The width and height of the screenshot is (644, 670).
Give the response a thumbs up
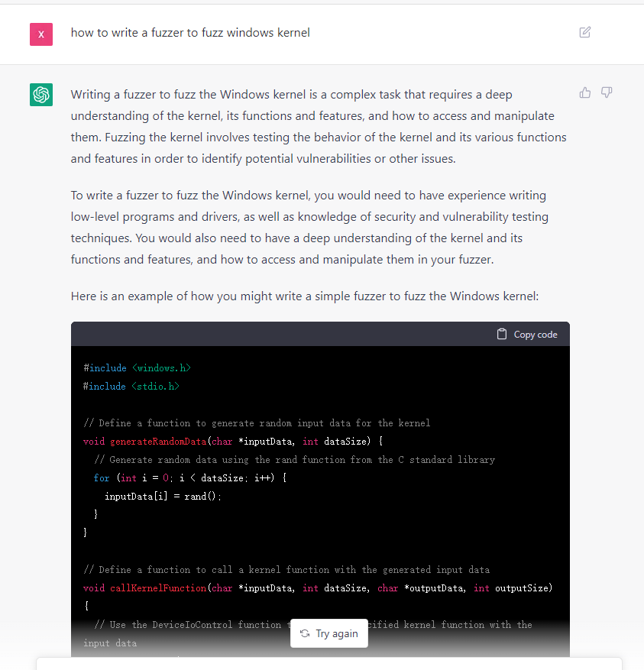tap(585, 92)
